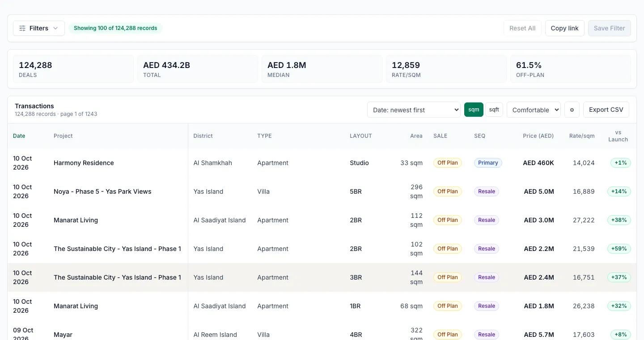Click the AED 434.2B TOTAL stat card
The width and height of the screenshot is (644, 340).
[x=198, y=69]
